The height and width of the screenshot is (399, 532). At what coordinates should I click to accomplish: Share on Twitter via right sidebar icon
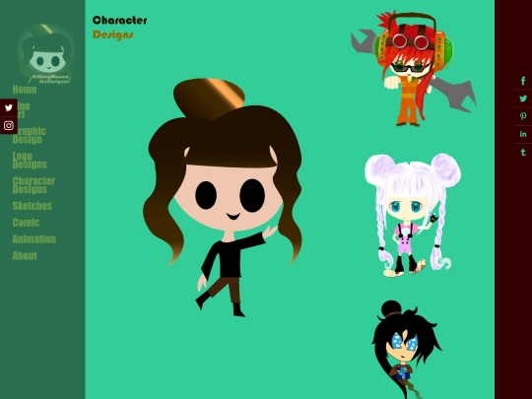[523, 99]
